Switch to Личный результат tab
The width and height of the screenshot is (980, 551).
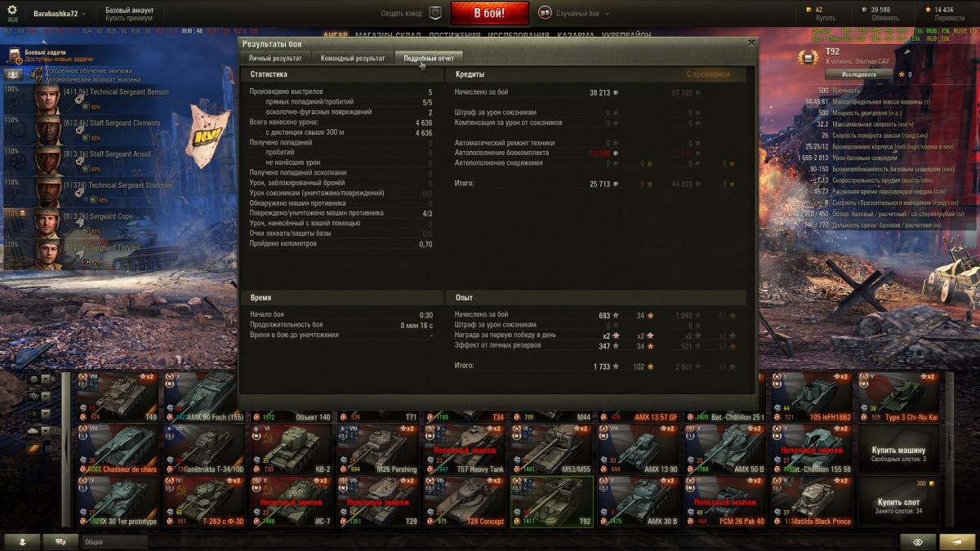coord(275,58)
